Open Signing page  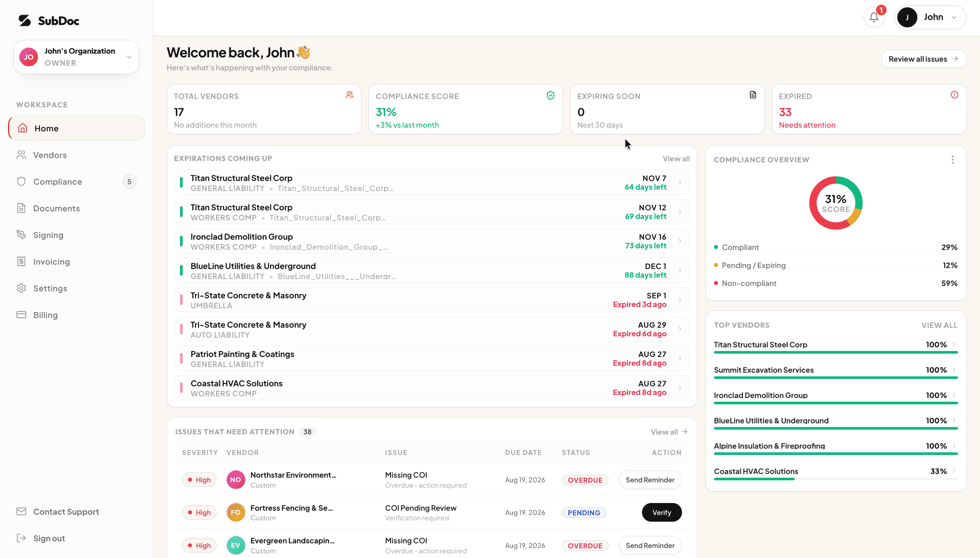[76, 235]
